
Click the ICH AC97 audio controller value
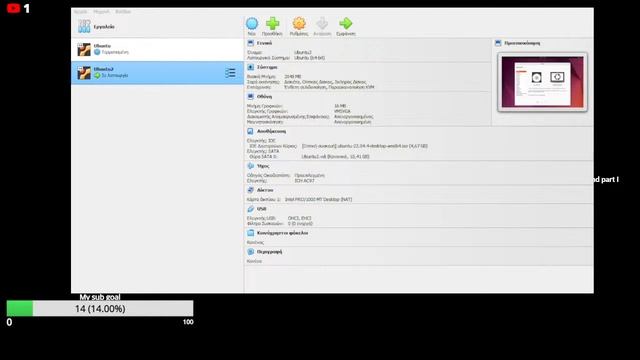coord(304,180)
